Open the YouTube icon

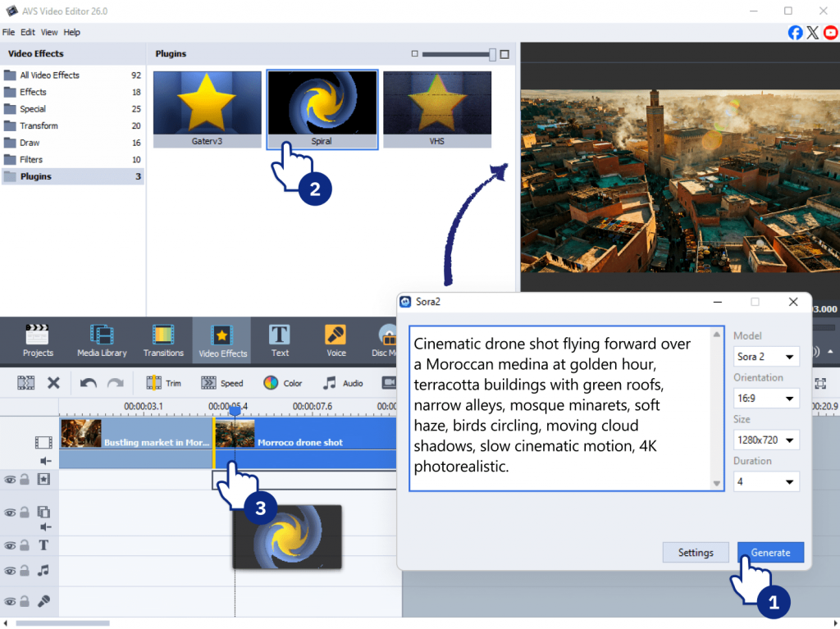pos(831,33)
